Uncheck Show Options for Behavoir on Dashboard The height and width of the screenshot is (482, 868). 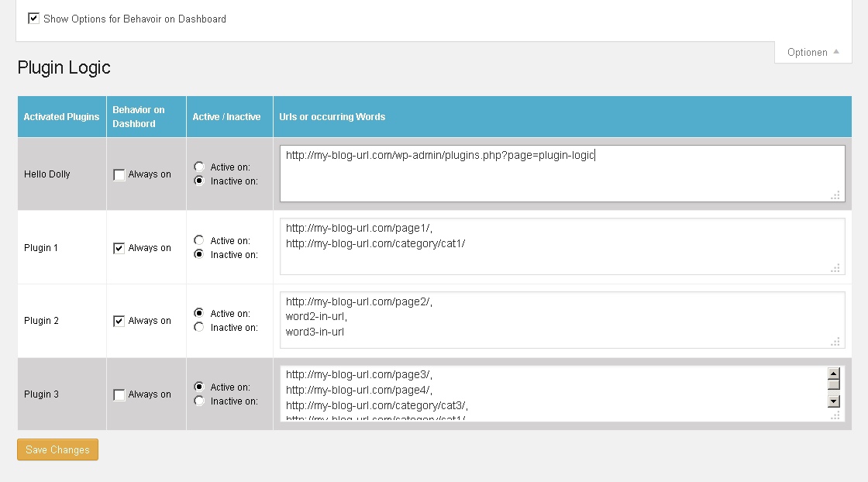pyautogui.click(x=33, y=18)
